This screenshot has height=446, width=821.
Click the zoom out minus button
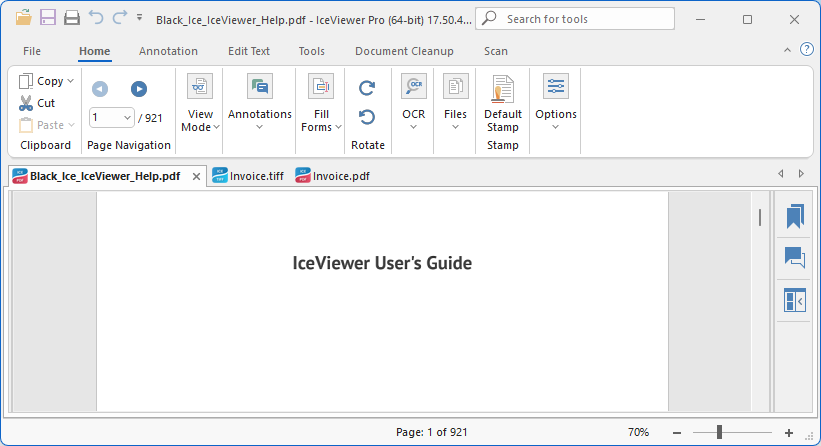pyautogui.click(x=677, y=433)
